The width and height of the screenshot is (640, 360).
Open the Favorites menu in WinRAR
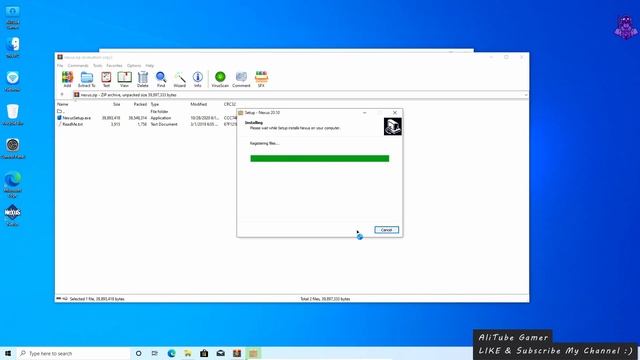pyautogui.click(x=114, y=65)
